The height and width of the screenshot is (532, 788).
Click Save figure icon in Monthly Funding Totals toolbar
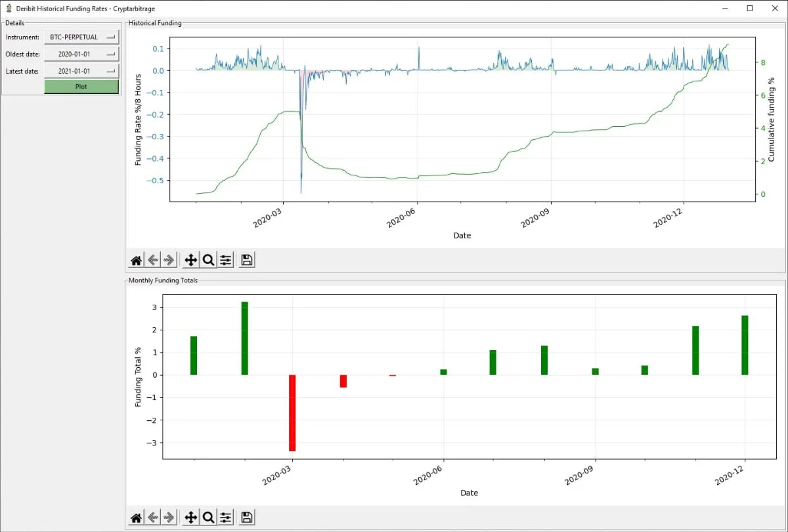tap(247, 518)
